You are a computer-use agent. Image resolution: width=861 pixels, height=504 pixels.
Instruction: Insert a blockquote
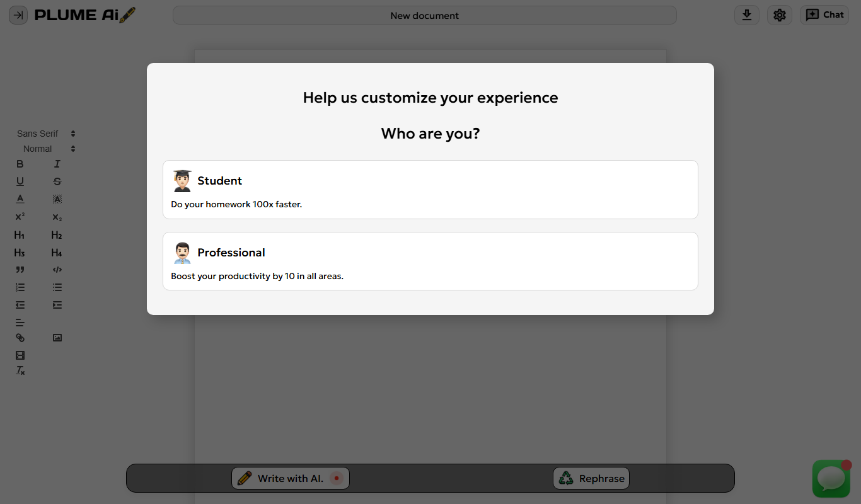[x=20, y=270]
